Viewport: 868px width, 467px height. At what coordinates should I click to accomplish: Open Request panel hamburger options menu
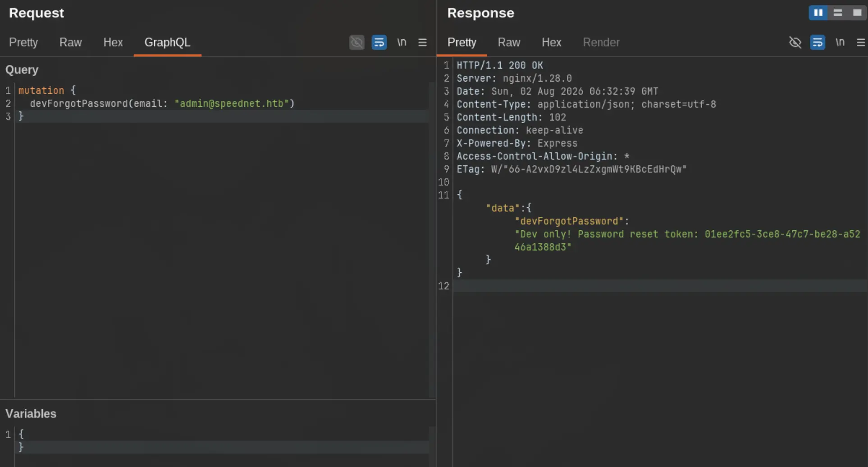[x=422, y=42]
